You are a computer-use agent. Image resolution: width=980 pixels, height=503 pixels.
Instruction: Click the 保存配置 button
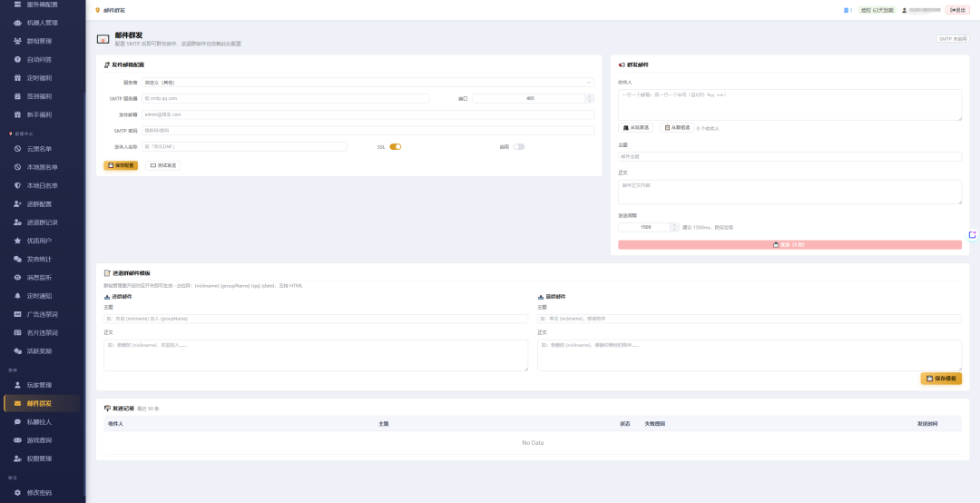tap(121, 166)
